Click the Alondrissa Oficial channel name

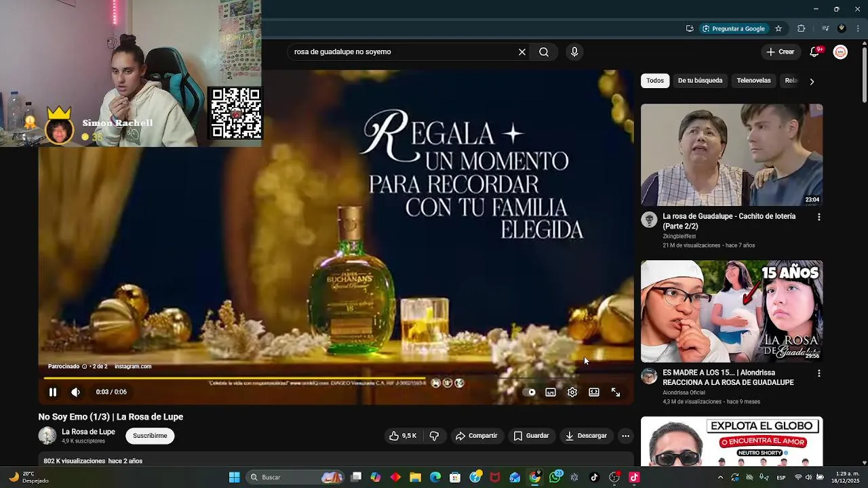coord(684,392)
